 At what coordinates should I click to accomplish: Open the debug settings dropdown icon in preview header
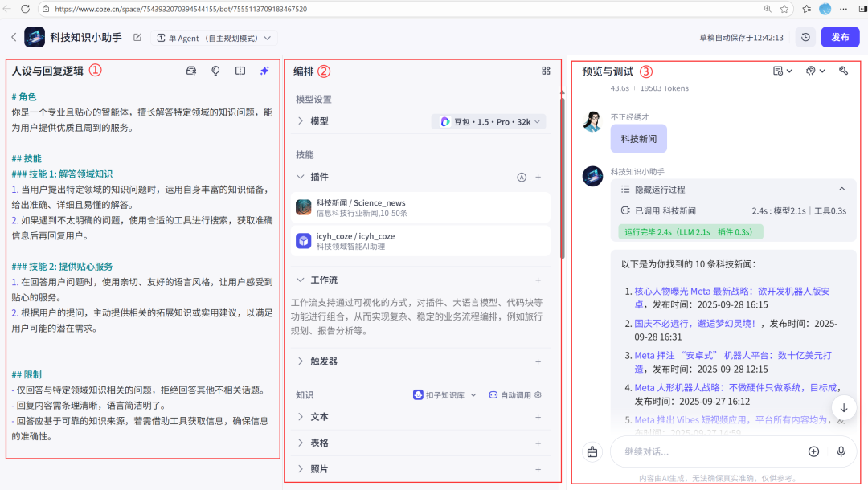(x=816, y=71)
